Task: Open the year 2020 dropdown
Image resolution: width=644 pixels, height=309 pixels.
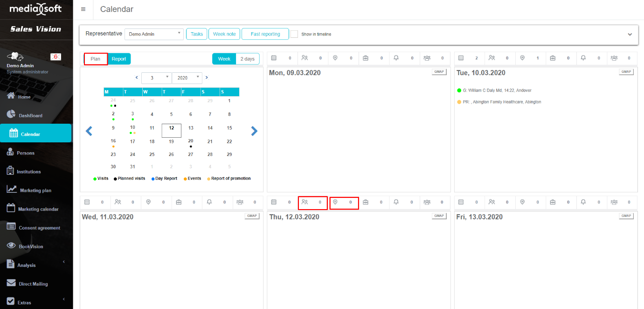Action: click(x=187, y=78)
